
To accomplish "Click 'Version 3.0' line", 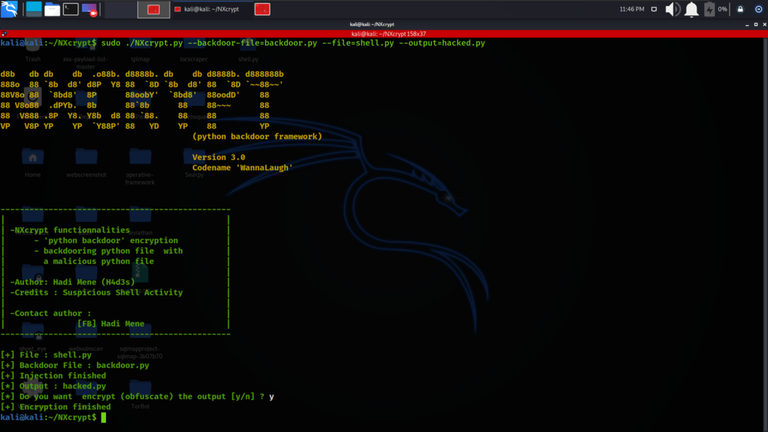I will click(x=218, y=157).
